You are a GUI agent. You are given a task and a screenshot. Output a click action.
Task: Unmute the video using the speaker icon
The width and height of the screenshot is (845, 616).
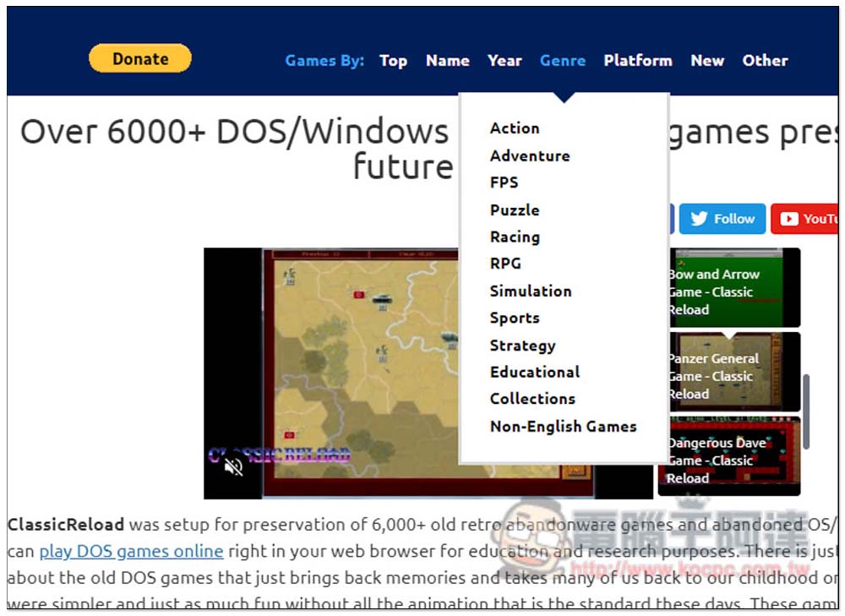(x=234, y=466)
